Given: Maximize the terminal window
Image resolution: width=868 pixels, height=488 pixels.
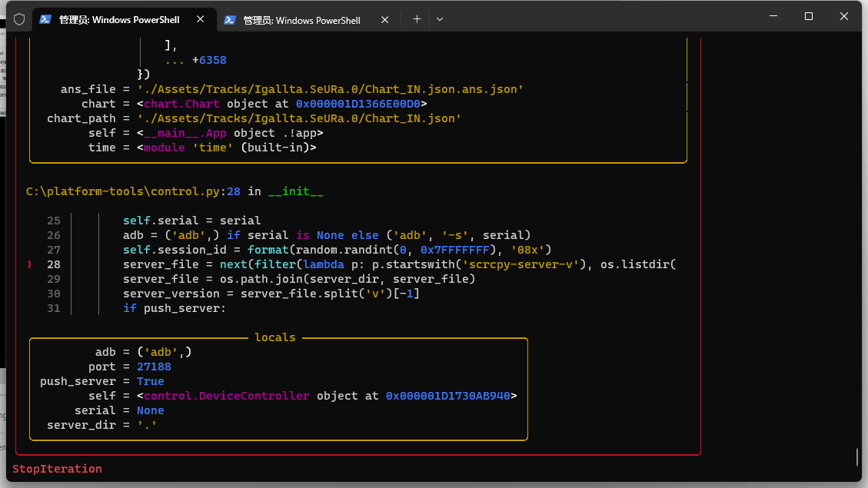Looking at the screenshot, I should (x=809, y=16).
